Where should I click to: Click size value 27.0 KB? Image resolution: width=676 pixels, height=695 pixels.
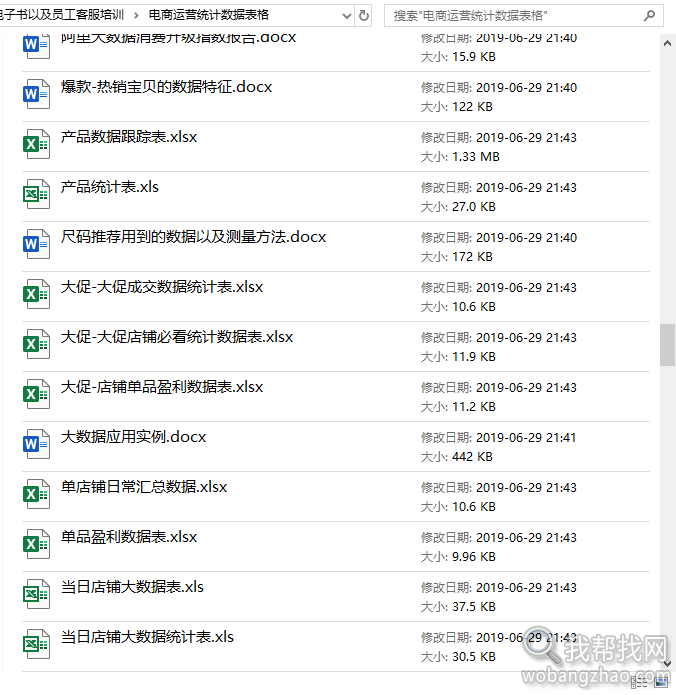pyautogui.click(x=474, y=207)
